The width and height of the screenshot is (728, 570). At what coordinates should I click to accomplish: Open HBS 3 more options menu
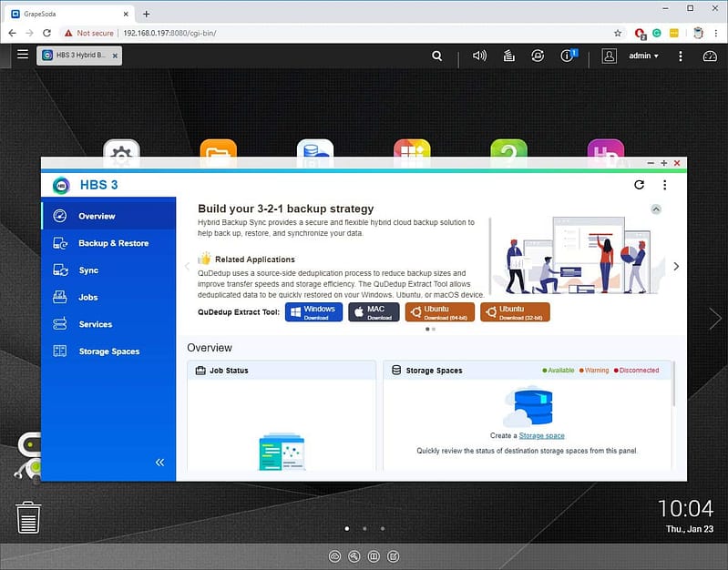coord(664,185)
